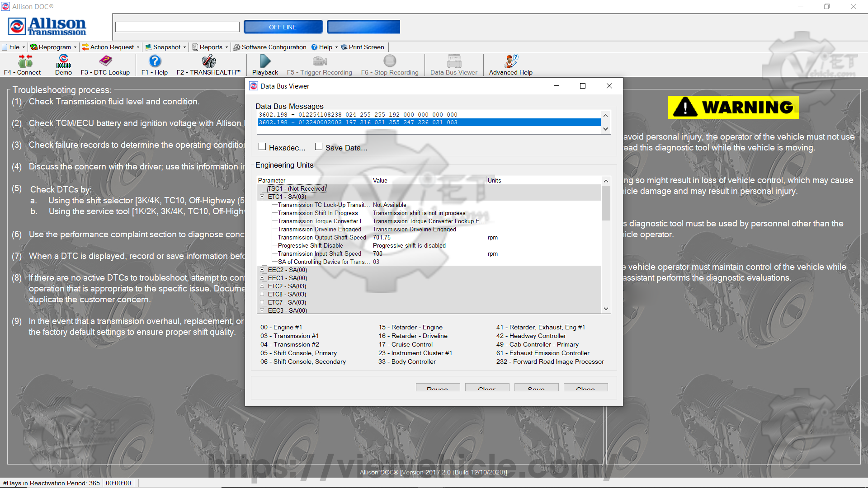Screen dimensions: 868x488
Task: Enable the Hexadecimal checkbox
Action: point(262,147)
